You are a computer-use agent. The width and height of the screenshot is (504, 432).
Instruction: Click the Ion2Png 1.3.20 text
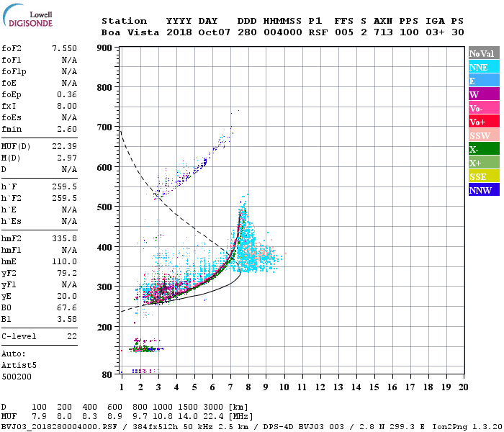click(x=467, y=426)
